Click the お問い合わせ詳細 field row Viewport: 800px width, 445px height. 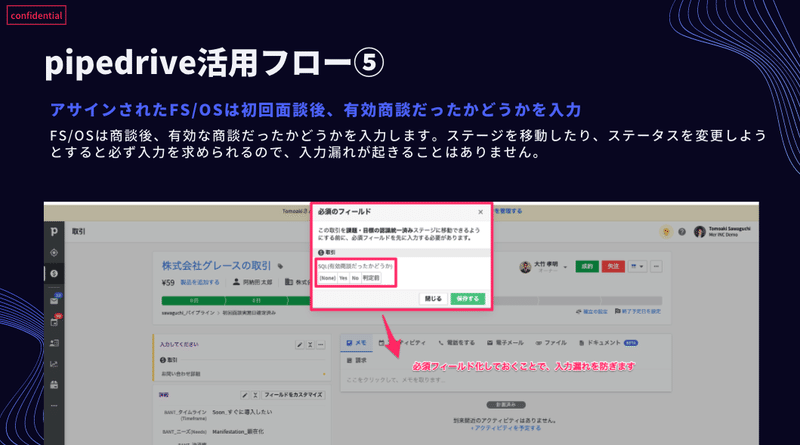click(x=240, y=374)
